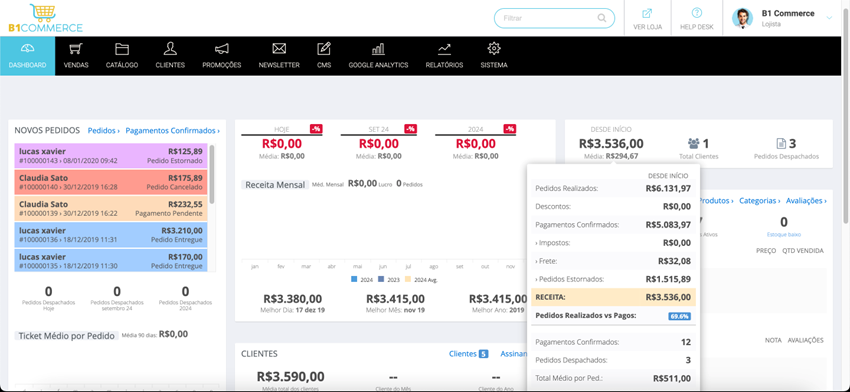Viewport: 850px width, 392px height.
Task: Click the Novos Pedidos list scrollbar
Action: (x=212, y=174)
